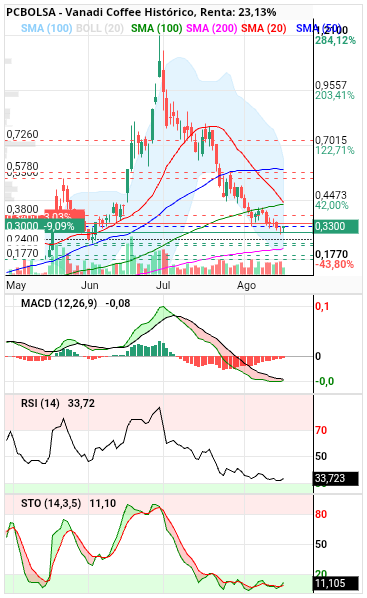Click the May date axis label
Screen dimensions: 367x598
click(x=16, y=285)
